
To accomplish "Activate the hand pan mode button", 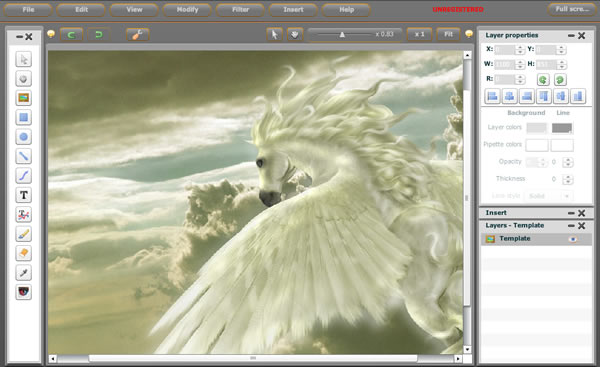I will click(x=295, y=34).
